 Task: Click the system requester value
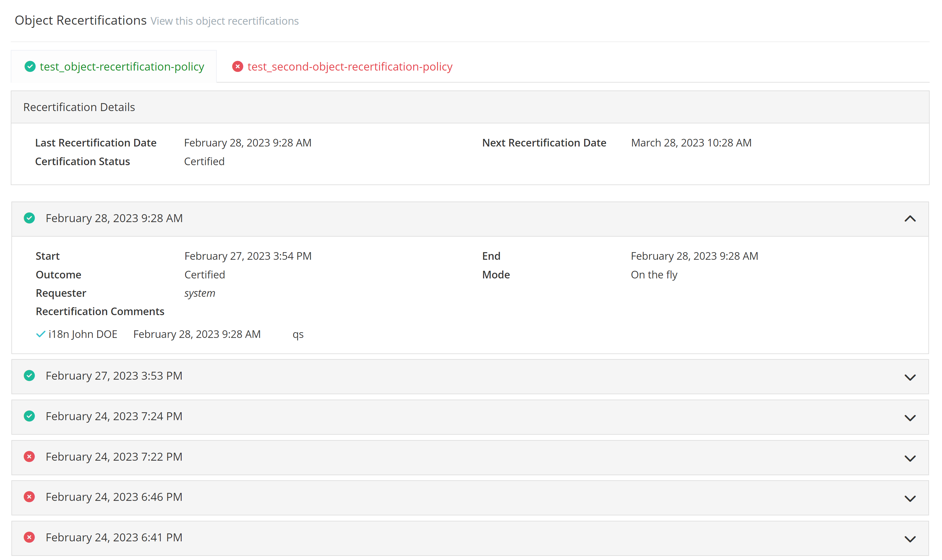pos(200,293)
